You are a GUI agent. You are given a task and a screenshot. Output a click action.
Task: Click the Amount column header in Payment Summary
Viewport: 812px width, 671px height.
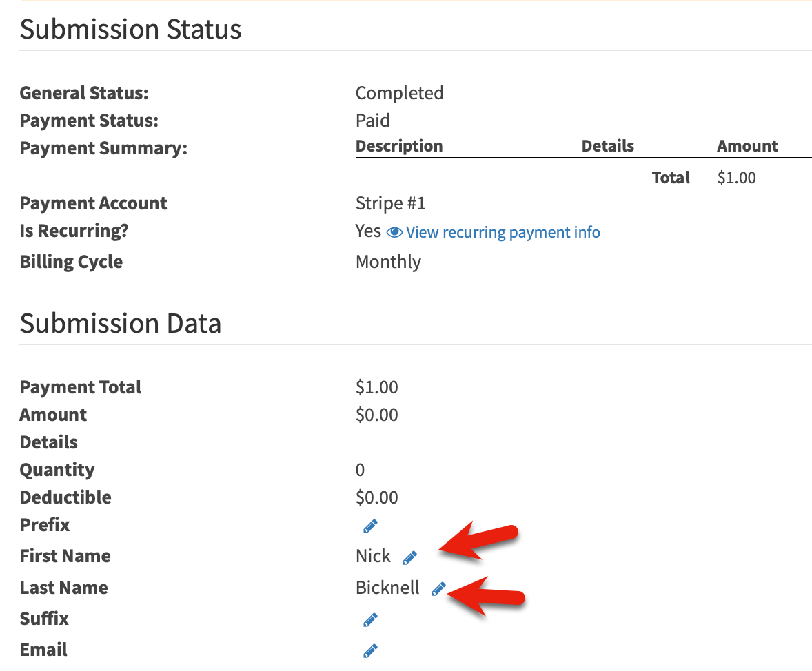747,146
